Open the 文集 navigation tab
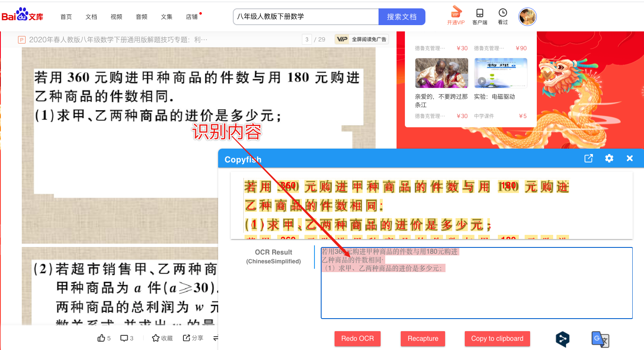 click(167, 17)
